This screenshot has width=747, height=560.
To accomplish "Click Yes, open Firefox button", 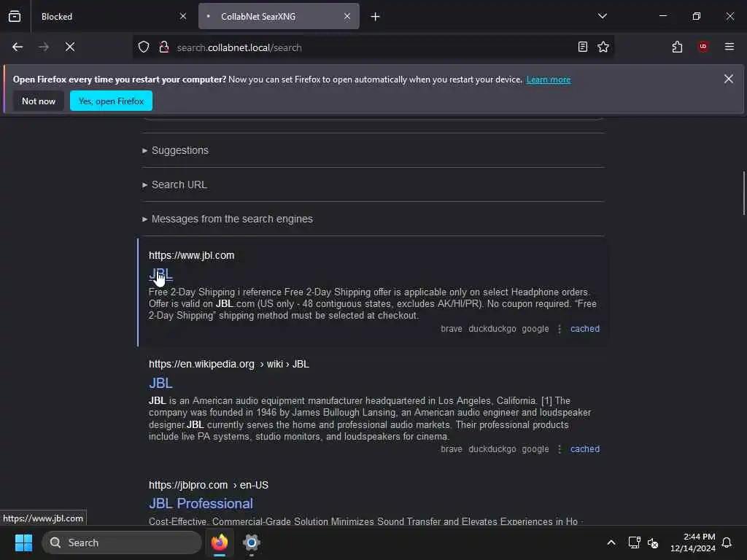I will tap(111, 101).
